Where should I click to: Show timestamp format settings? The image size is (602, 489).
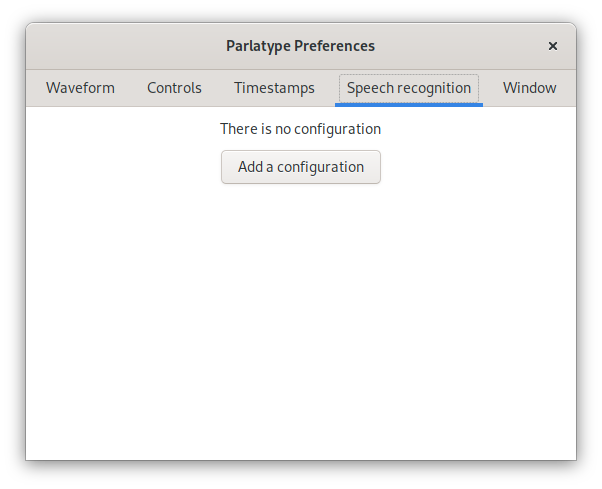click(274, 88)
